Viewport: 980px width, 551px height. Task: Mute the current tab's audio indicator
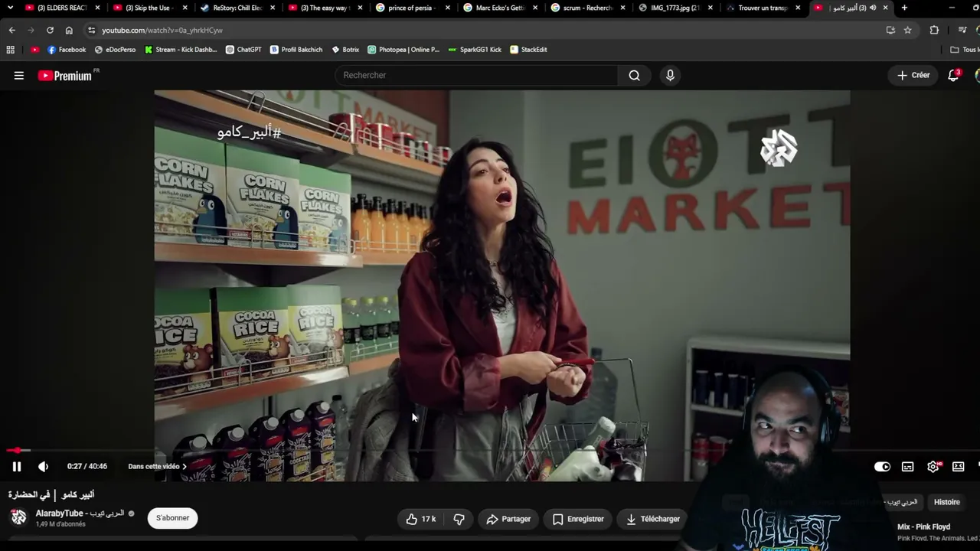pos(873,8)
